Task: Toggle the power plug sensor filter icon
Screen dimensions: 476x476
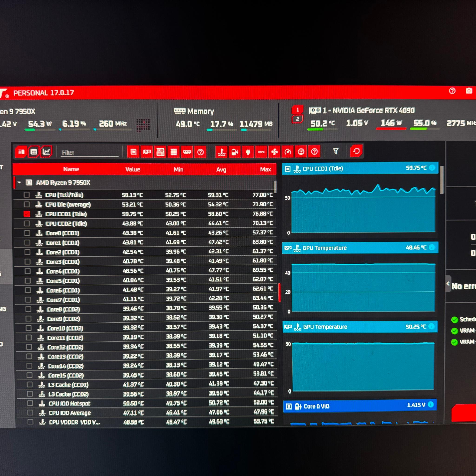Action: (248, 152)
